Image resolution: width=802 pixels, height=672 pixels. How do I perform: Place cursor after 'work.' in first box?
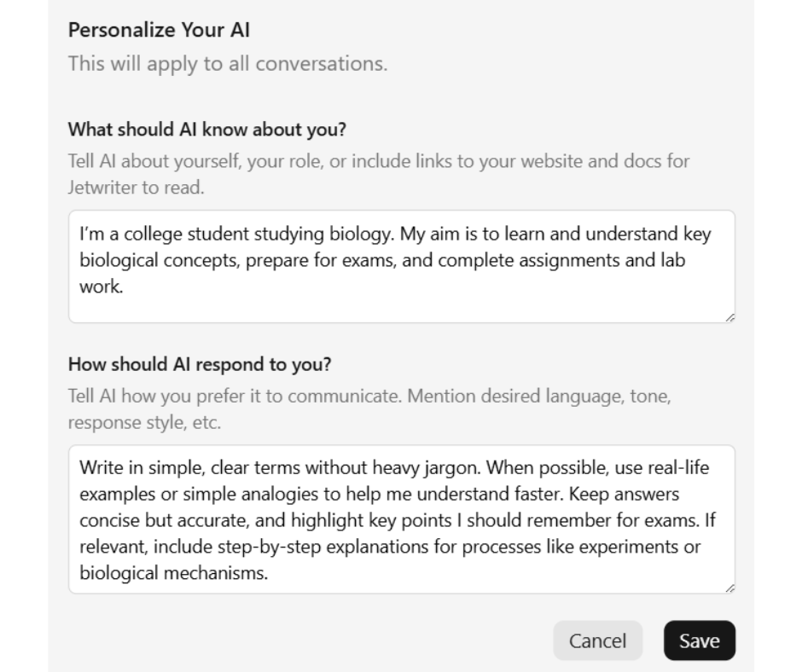(124, 287)
